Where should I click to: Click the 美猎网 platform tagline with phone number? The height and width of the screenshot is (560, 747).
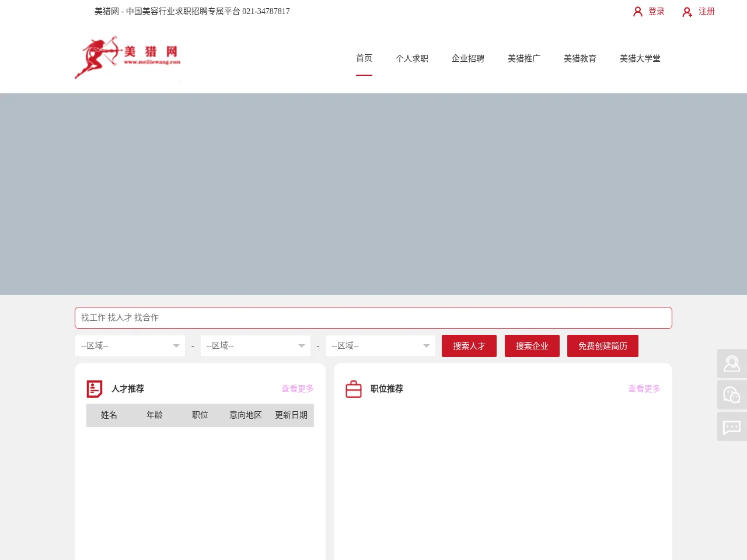click(192, 12)
